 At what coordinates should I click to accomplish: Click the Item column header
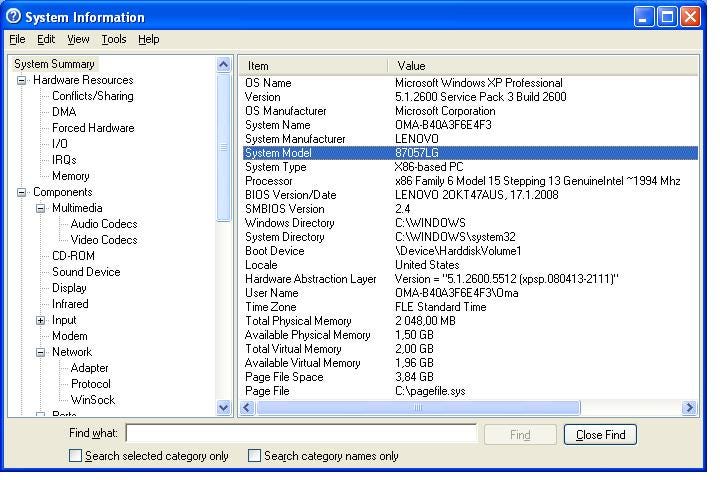click(314, 66)
